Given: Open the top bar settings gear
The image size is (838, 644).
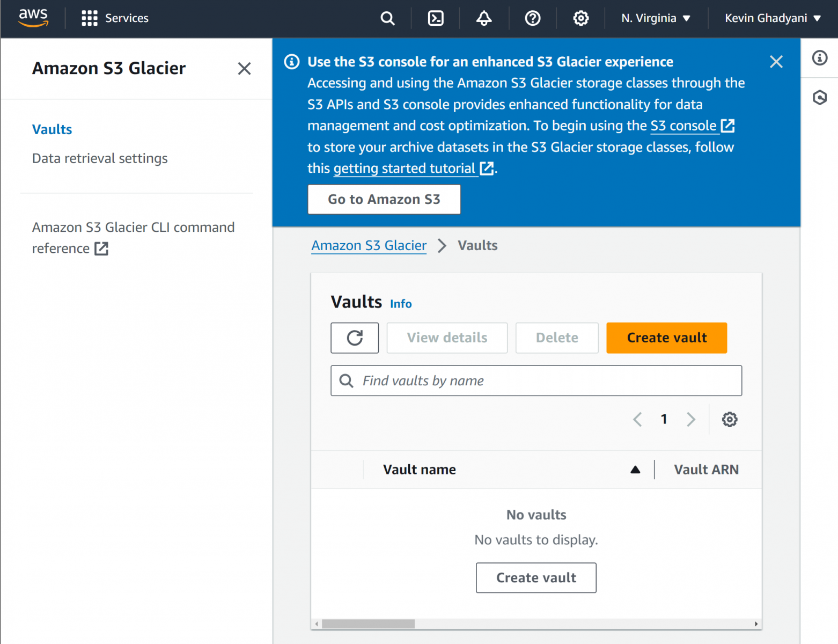Looking at the screenshot, I should [580, 18].
